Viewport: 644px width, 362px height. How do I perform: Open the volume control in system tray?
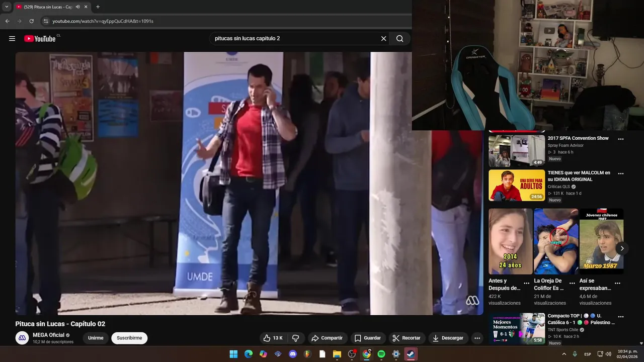[x=609, y=354]
